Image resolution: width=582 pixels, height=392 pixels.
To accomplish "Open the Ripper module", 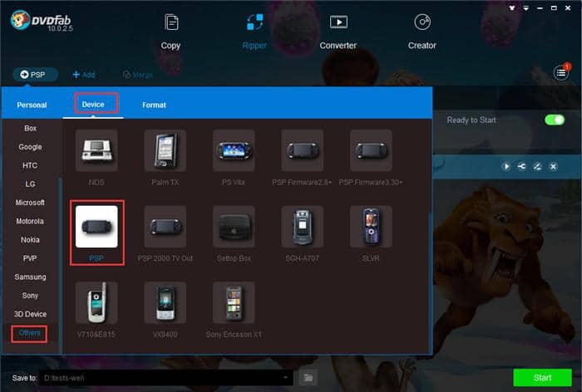I will (254, 32).
